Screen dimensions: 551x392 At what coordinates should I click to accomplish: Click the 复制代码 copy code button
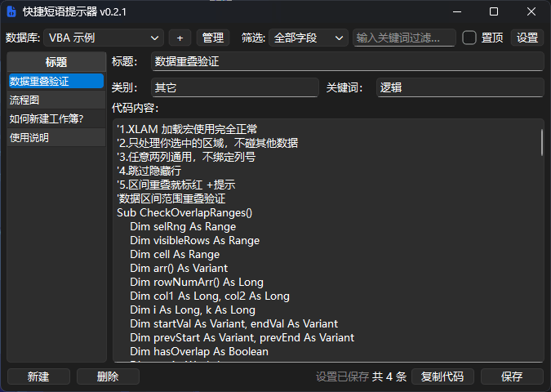coord(442,376)
